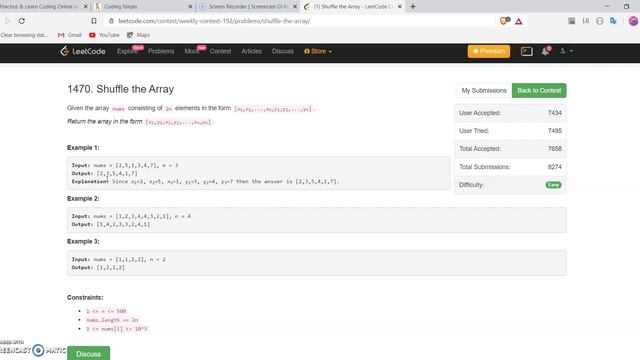Open the notifications bell
640x360 pixels.
coord(545,51)
